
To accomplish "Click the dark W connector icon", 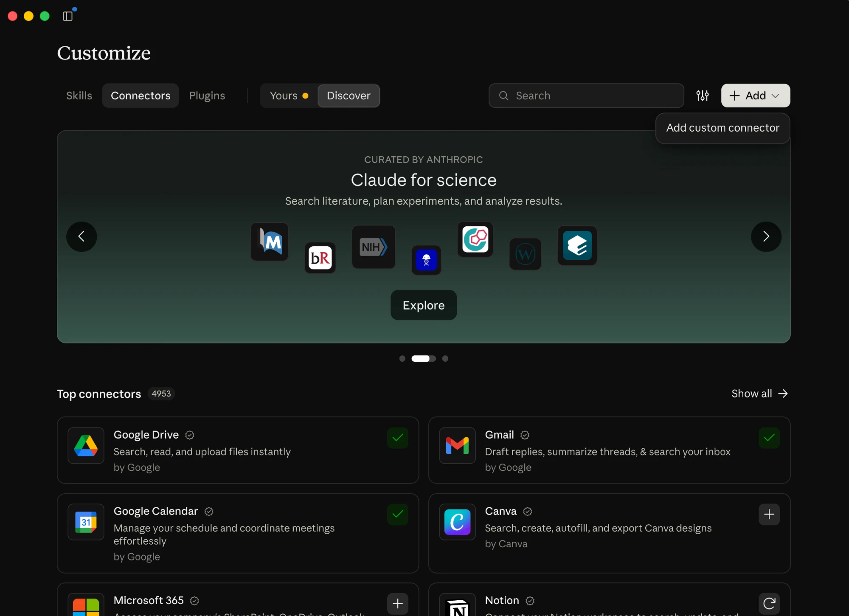I will coord(526,254).
